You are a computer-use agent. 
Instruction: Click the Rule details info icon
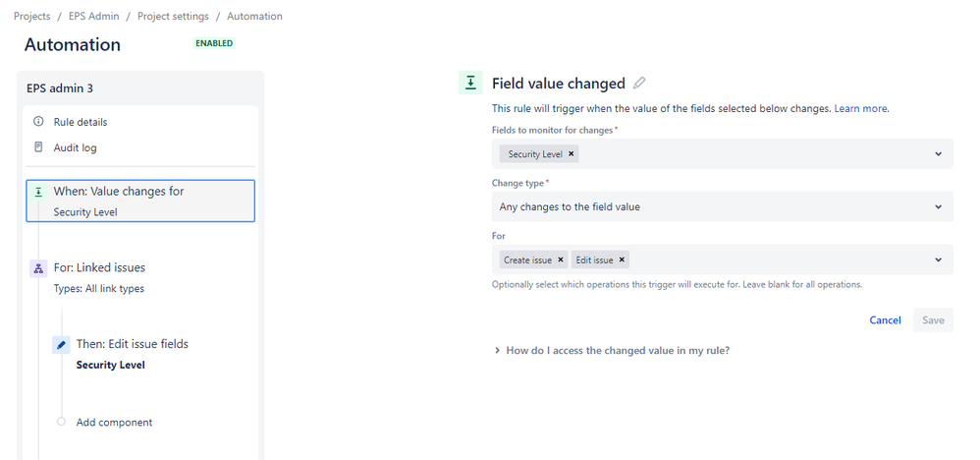[38, 122]
